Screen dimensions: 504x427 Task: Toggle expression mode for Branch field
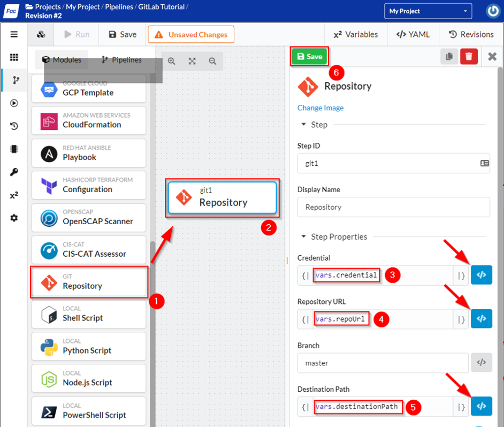click(x=481, y=363)
